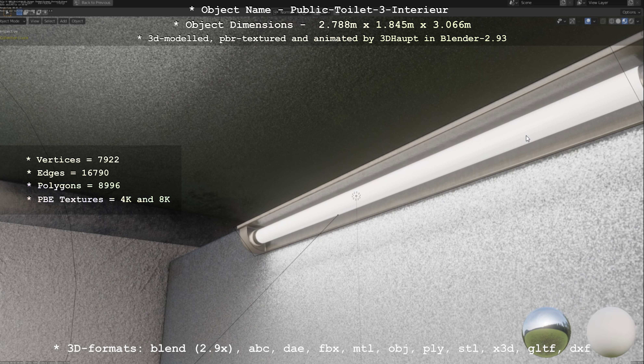
Task: Open the Select menu button
Action: [x=50, y=21]
